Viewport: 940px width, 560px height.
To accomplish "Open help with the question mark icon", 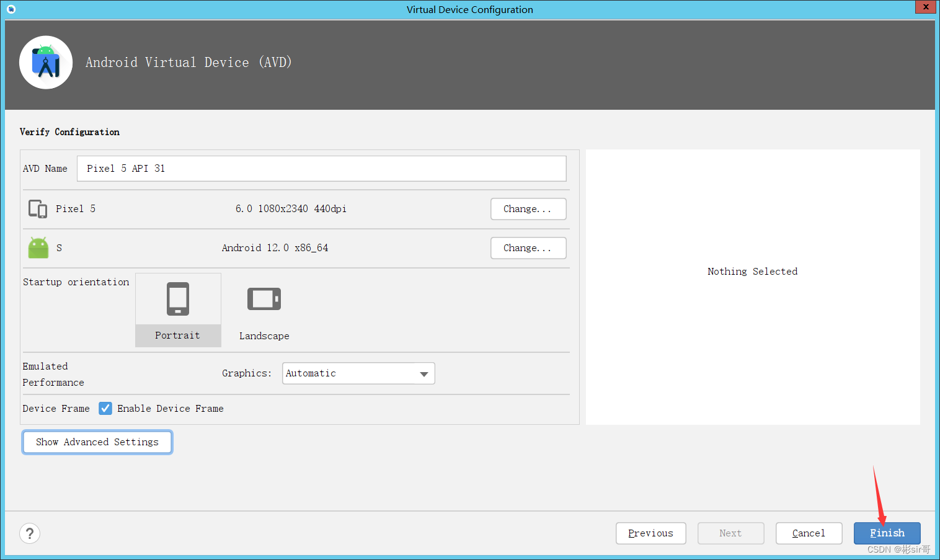I will click(x=30, y=533).
